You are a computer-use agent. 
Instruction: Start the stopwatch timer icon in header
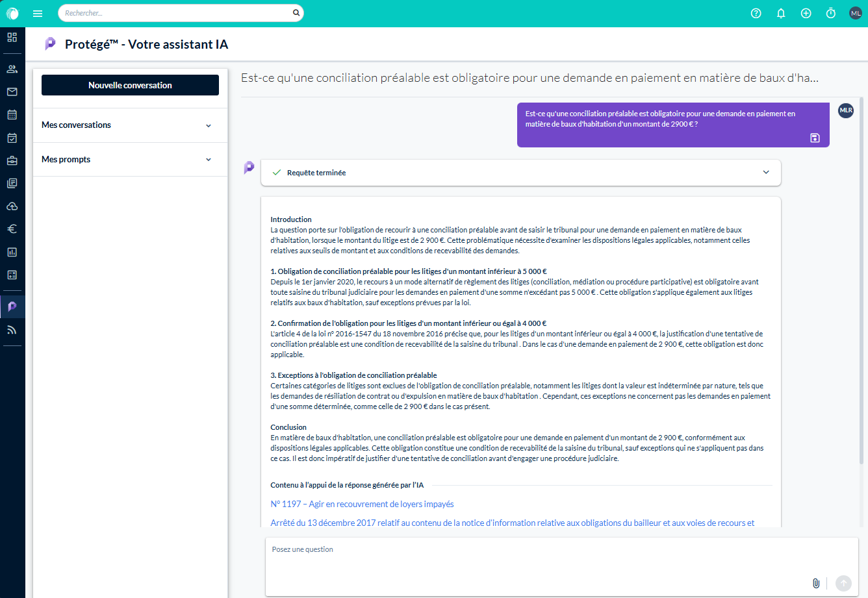coord(830,13)
